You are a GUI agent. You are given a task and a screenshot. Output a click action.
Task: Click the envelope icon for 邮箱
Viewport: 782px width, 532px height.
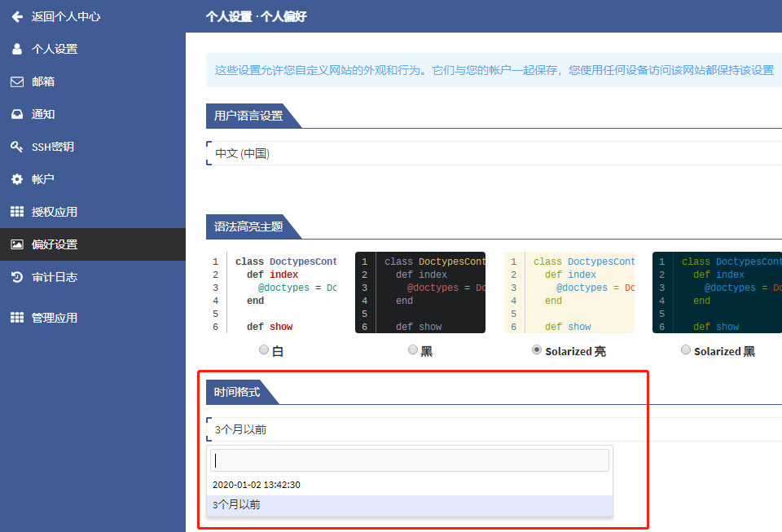(x=17, y=81)
